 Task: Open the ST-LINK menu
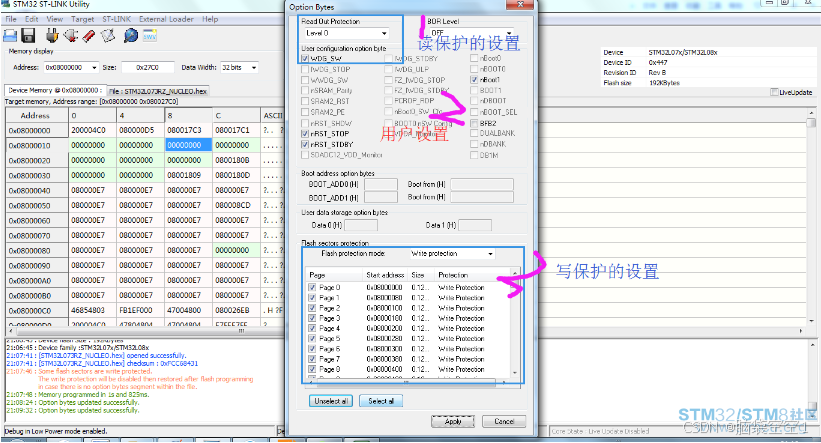pyautogui.click(x=117, y=19)
